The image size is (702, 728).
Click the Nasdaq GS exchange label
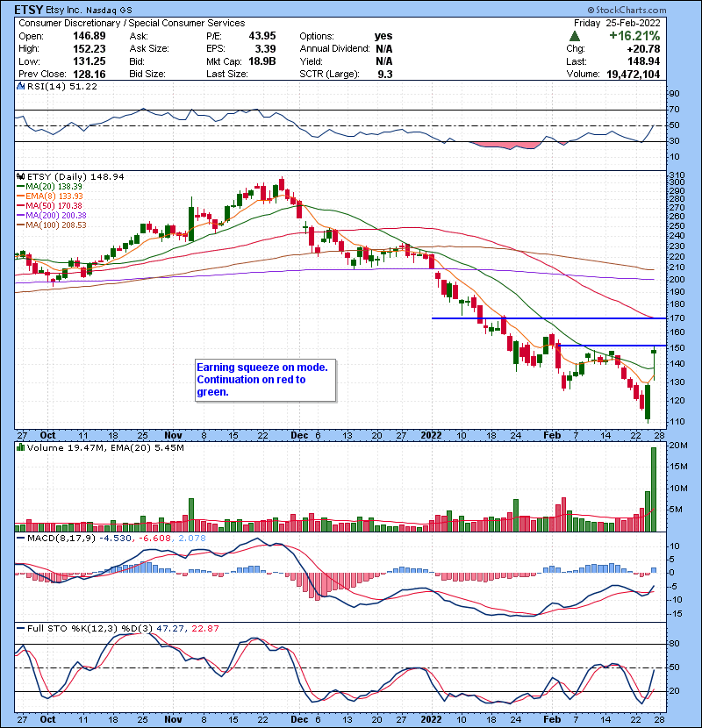(x=109, y=10)
